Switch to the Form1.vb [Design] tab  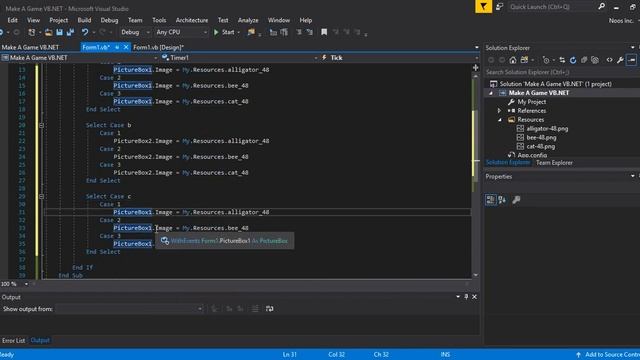[x=158, y=47]
